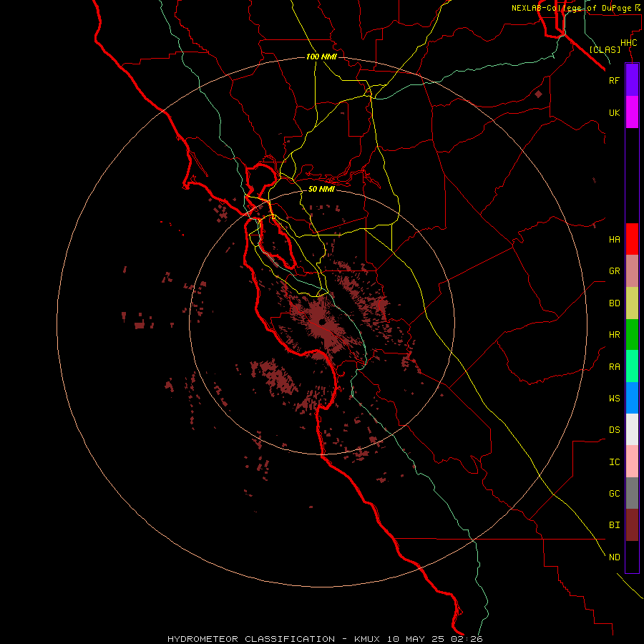
Task: Click the UK legend label
Action: click(614, 112)
